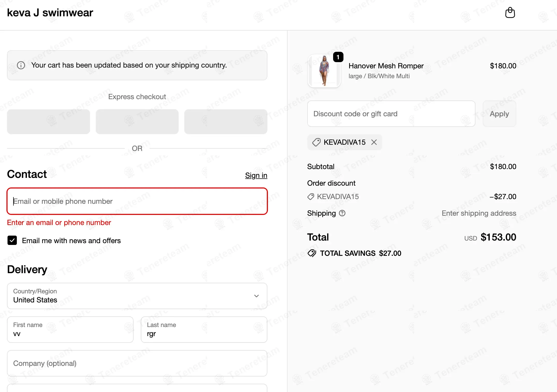Click the Company (optional) field
This screenshot has height=392, width=557.
click(137, 363)
